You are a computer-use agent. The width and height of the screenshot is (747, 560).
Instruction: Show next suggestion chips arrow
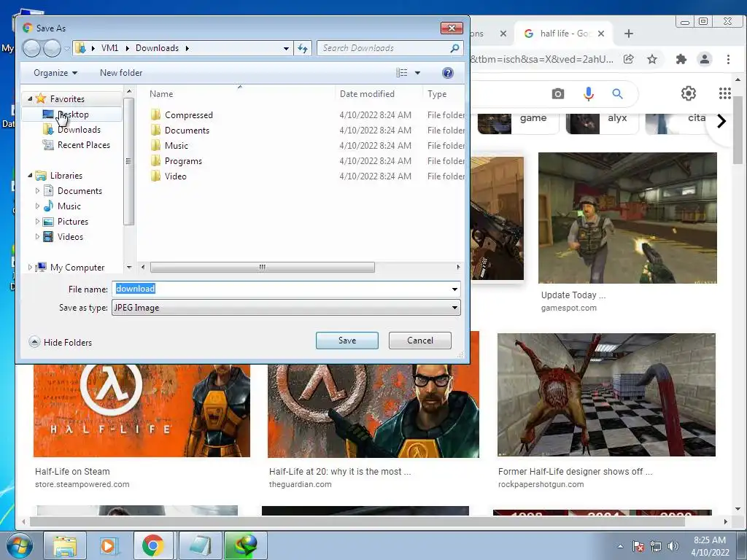pyautogui.click(x=721, y=121)
